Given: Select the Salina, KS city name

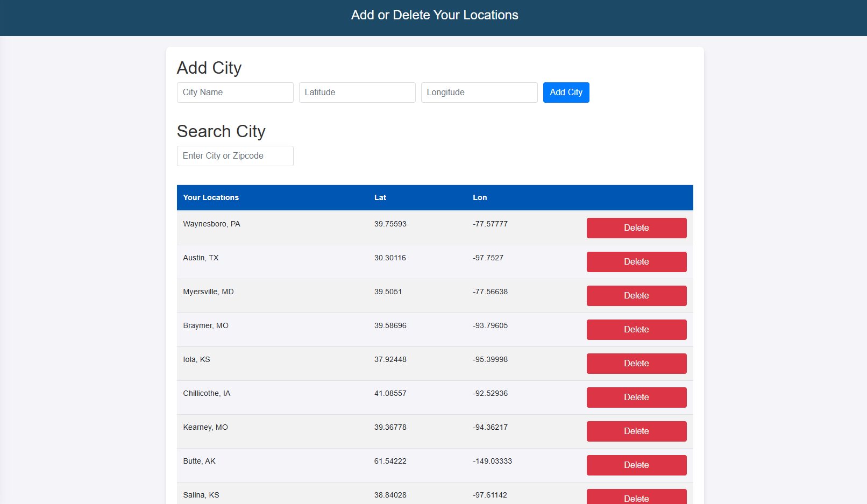Looking at the screenshot, I should 201,495.
